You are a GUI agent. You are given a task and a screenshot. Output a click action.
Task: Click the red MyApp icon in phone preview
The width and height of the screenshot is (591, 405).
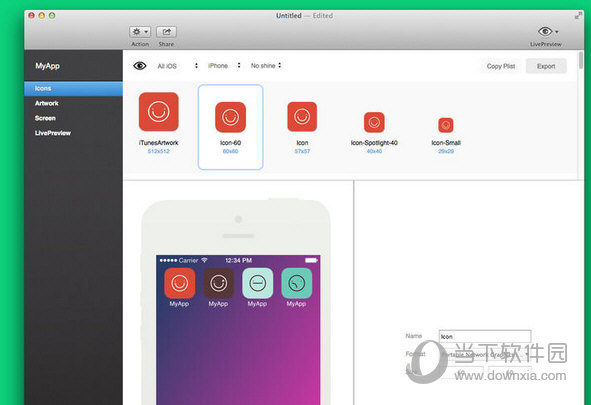pyautogui.click(x=180, y=283)
